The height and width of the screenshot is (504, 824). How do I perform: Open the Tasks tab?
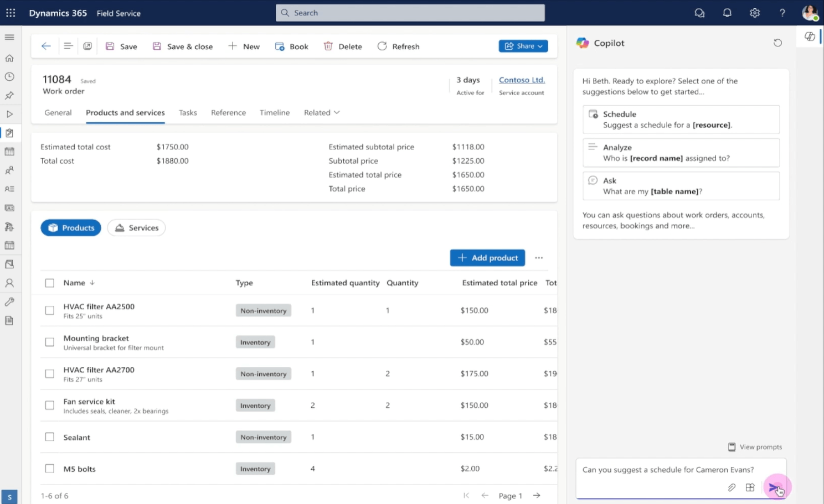[x=188, y=112]
